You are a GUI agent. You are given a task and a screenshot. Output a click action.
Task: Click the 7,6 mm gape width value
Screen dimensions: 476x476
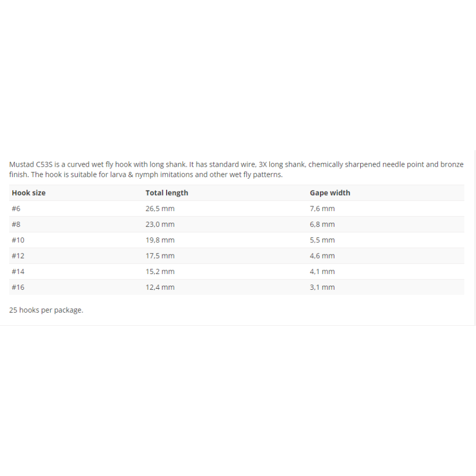coord(322,208)
